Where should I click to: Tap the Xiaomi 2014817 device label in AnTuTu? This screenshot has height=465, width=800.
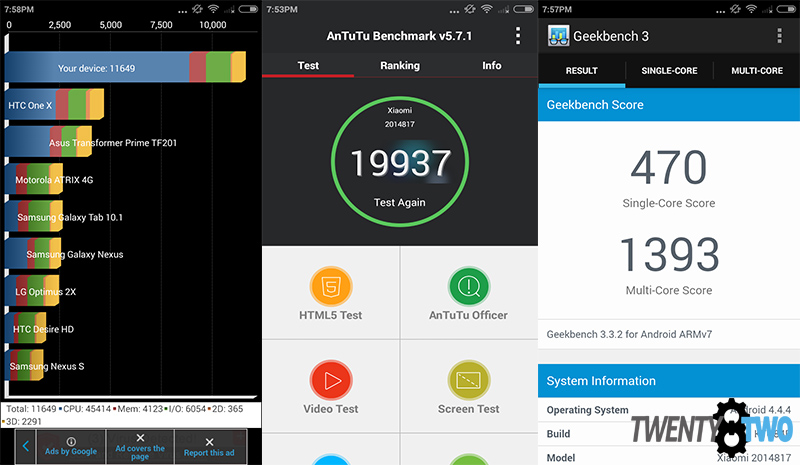click(x=399, y=117)
